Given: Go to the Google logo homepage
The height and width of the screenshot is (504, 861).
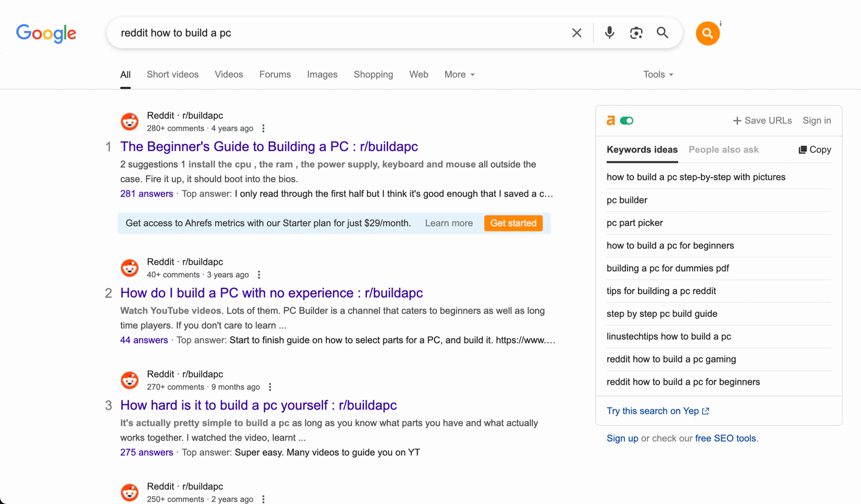Looking at the screenshot, I should point(46,33).
